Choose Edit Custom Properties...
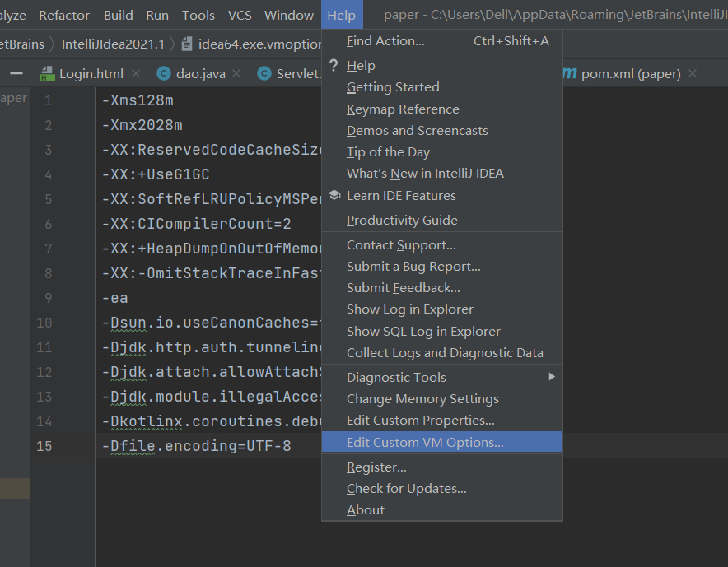Viewport: 728px width, 567px height. 441,420
